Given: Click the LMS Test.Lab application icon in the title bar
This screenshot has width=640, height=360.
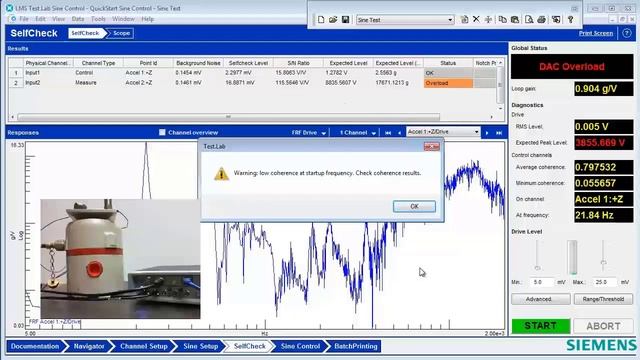Looking at the screenshot, I should pyautogui.click(x=9, y=8).
